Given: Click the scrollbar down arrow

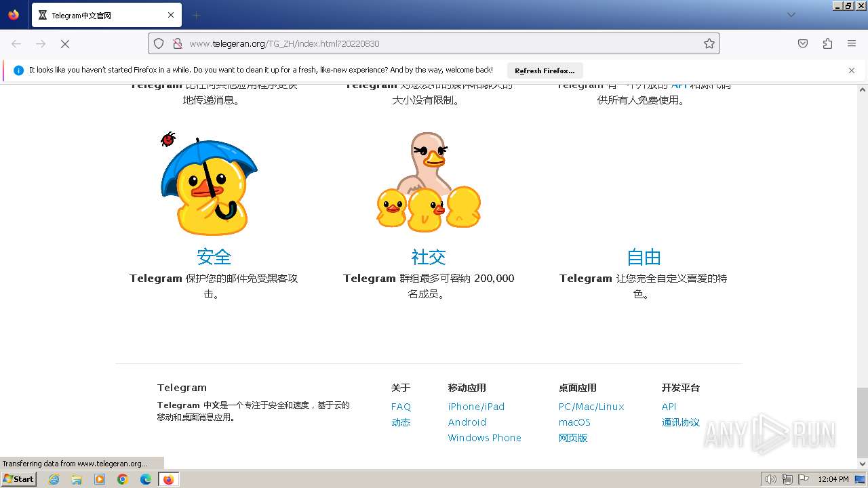Looking at the screenshot, I should point(862,464).
